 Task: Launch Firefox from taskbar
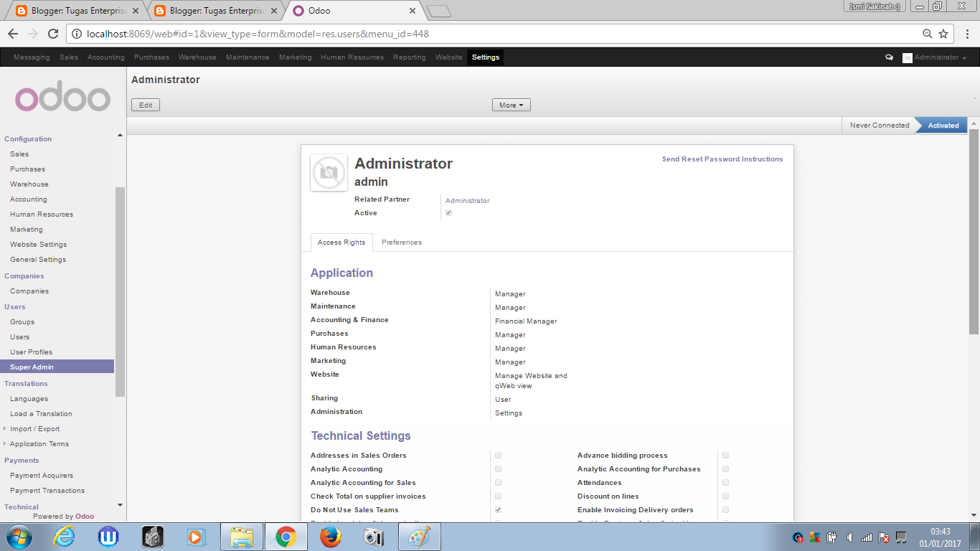pyautogui.click(x=331, y=537)
